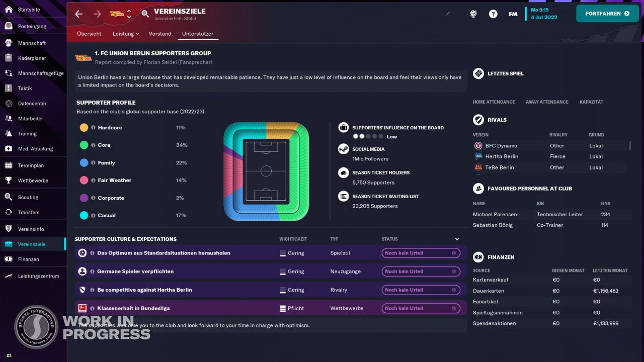The width and height of the screenshot is (644, 362).
Task: Click the rivals list scrollbar
Action: [630, 145]
